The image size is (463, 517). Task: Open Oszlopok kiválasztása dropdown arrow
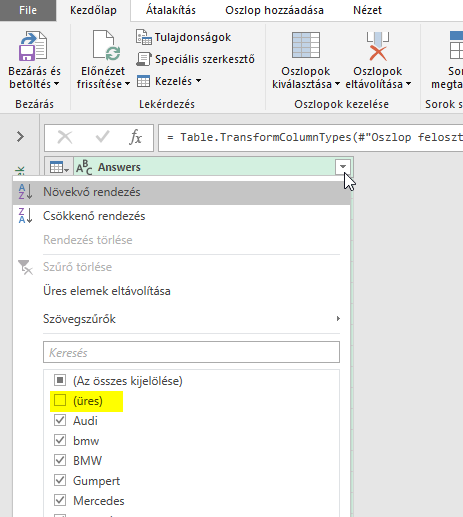tap(337, 84)
